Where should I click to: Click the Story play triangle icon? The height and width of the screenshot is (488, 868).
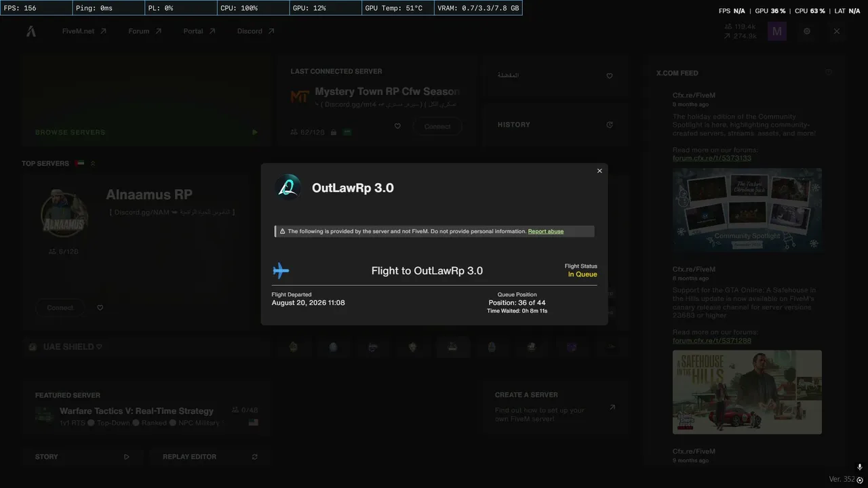[x=127, y=457]
